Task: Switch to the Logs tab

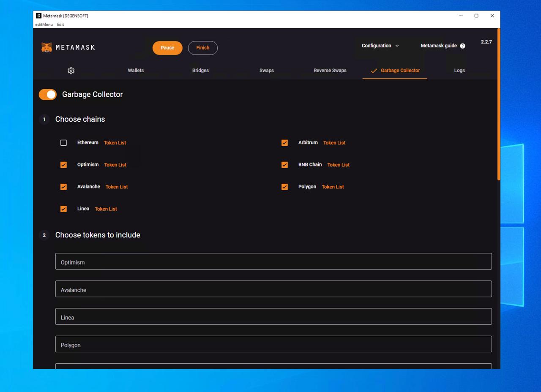Action: [x=459, y=71]
